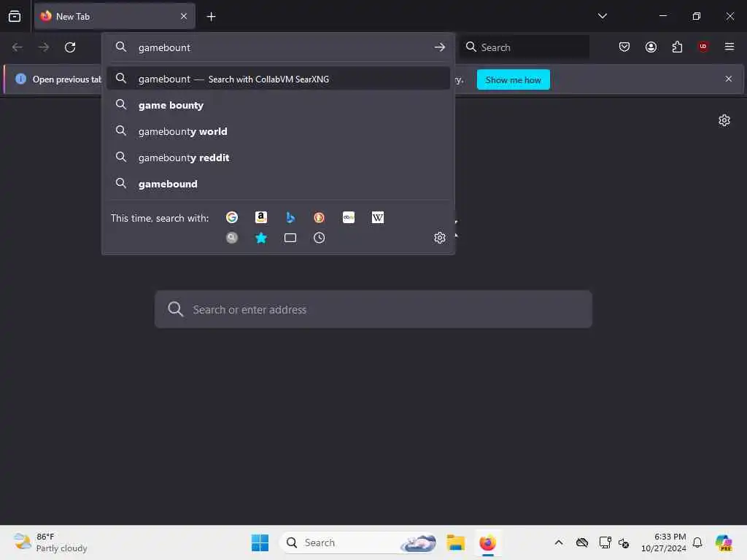Image resolution: width=747 pixels, height=560 pixels.
Task: Open clock showing 6:33 PM
Action: click(x=663, y=542)
